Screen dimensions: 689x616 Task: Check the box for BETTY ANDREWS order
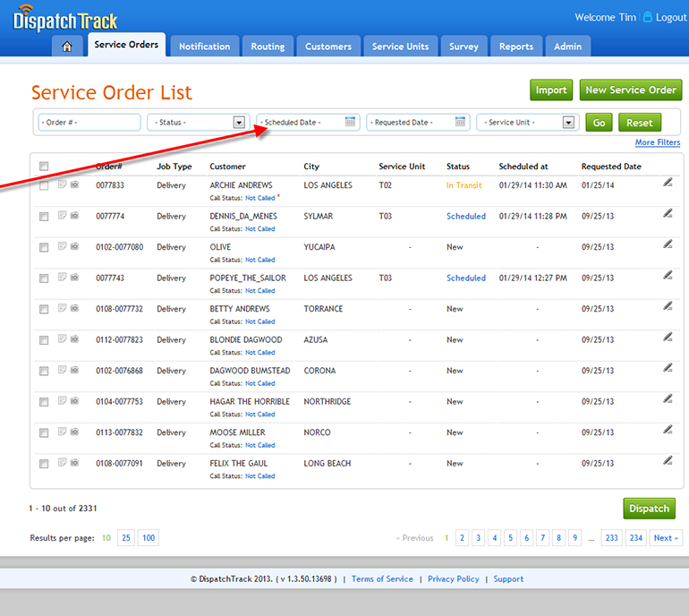tap(44, 310)
